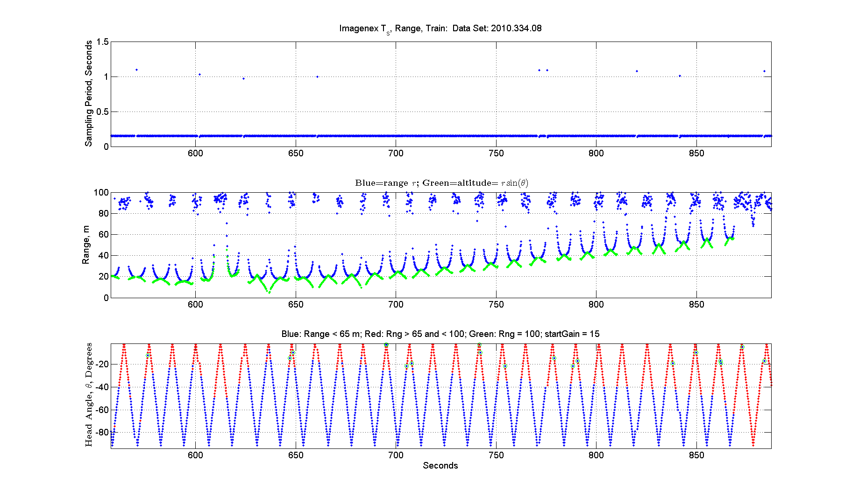Image resolution: width=852 pixels, height=504 pixels.
Task: Select the 'Range, m' y-axis label
Action: pos(86,245)
